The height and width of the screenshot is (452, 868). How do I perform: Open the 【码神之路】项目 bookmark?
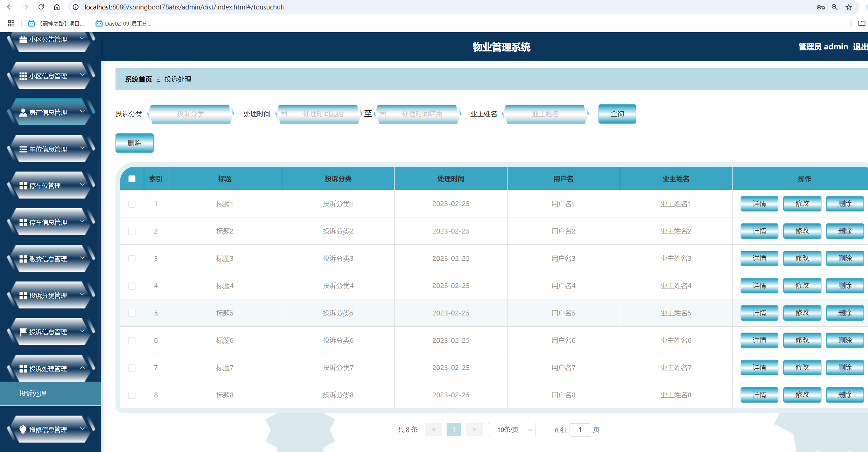point(56,23)
